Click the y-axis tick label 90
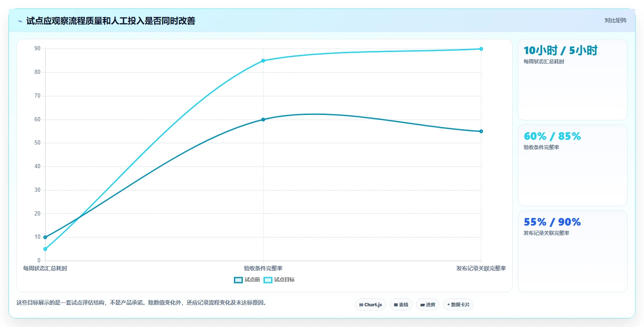The width and height of the screenshot is (644, 327). 38,49
